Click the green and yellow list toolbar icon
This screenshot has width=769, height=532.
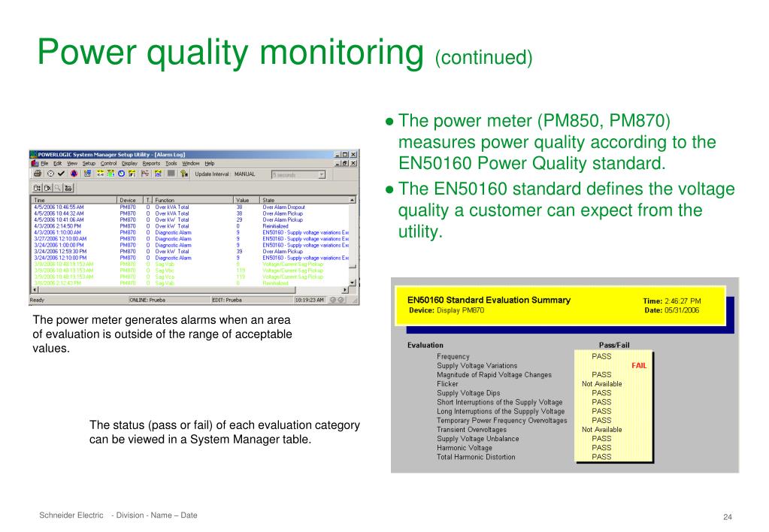pos(111,174)
